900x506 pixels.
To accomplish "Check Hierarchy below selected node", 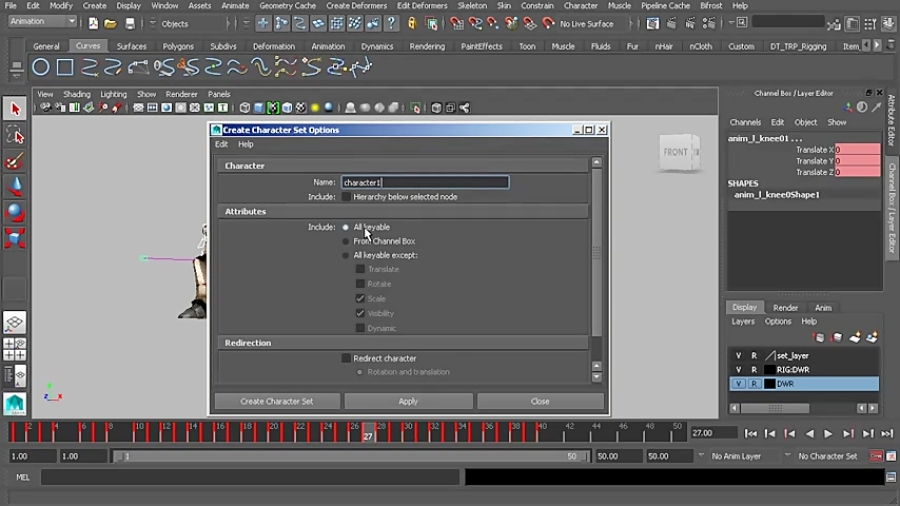I will [346, 197].
